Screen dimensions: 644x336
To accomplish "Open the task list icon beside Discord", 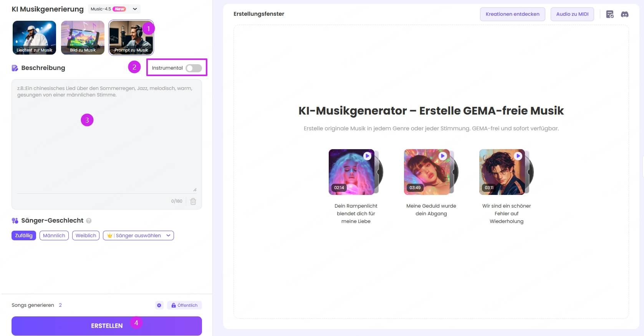I will [x=610, y=14].
